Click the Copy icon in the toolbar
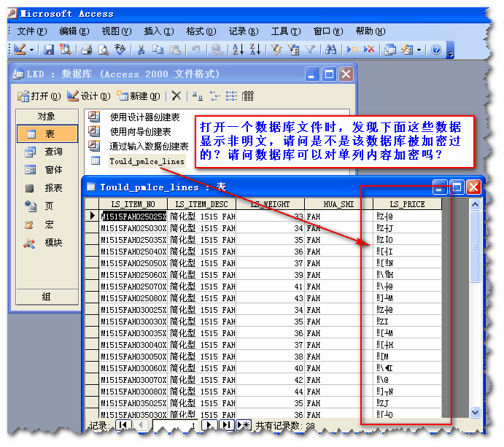Viewport: 504px width, 447px height. (158, 50)
